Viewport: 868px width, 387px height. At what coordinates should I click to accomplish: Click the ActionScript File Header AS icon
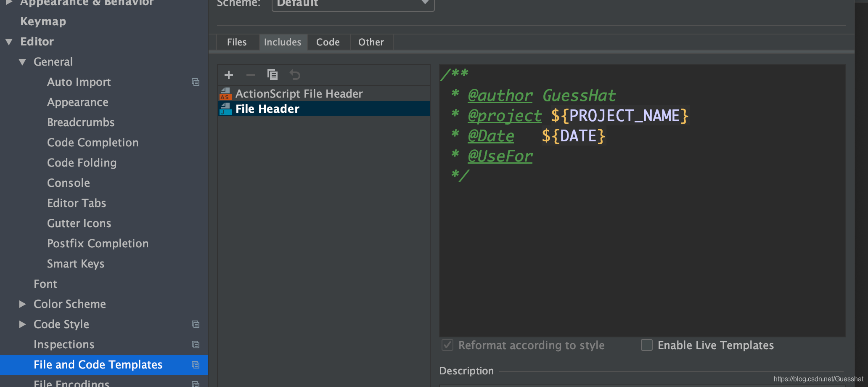click(225, 93)
